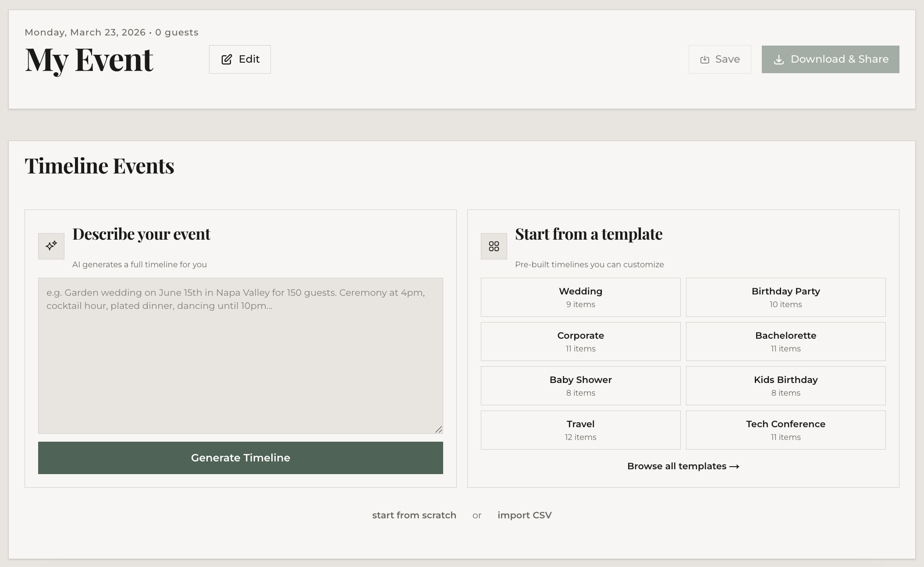Image resolution: width=924 pixels, height=567 pixels.
Task: Select the Baby Shower template
Action: point(580,386)
